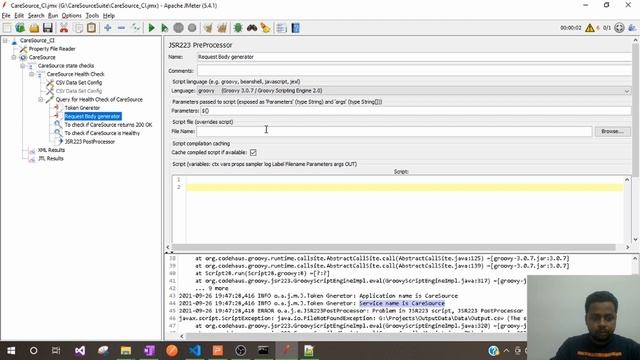Collapse the CareSource thread group node
This screenshot has height=360, width=640.
14,57
